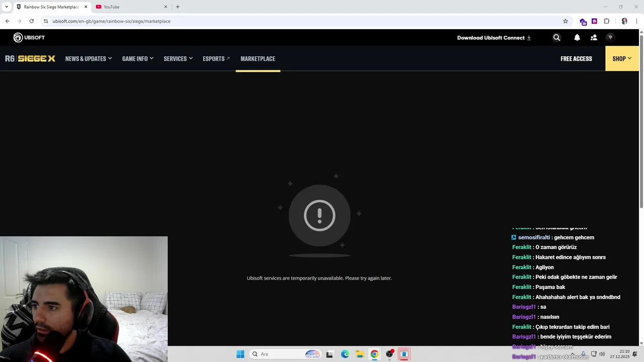This screenshot has width=644, height=362.
Task: Open the tab search dropdown arrow
Action: (x=7, y=7)
